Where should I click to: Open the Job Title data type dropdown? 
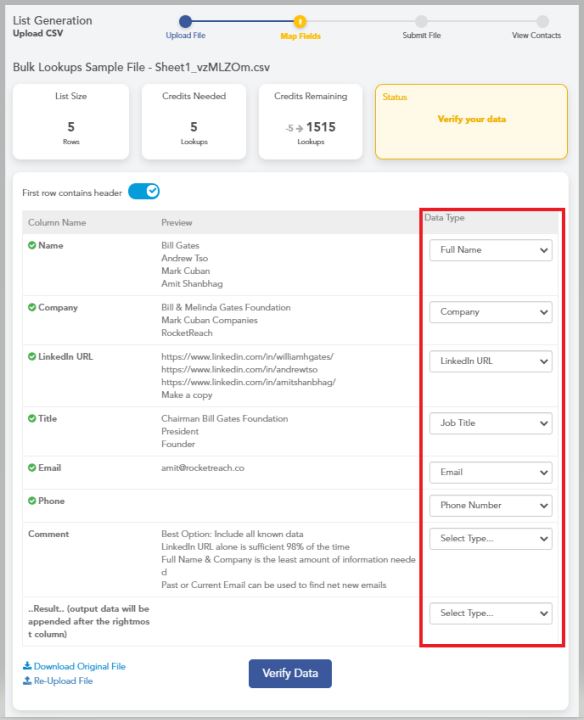click(x=491, y=423)
